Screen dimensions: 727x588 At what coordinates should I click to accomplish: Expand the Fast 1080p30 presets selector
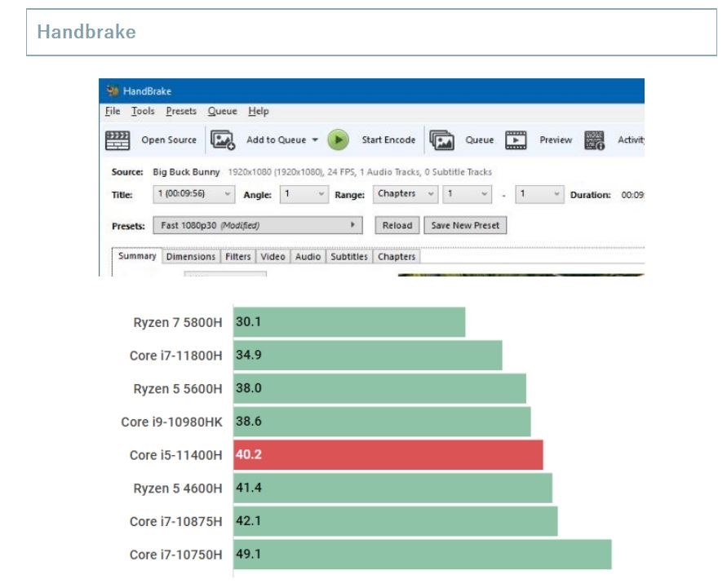click(258, 225)
